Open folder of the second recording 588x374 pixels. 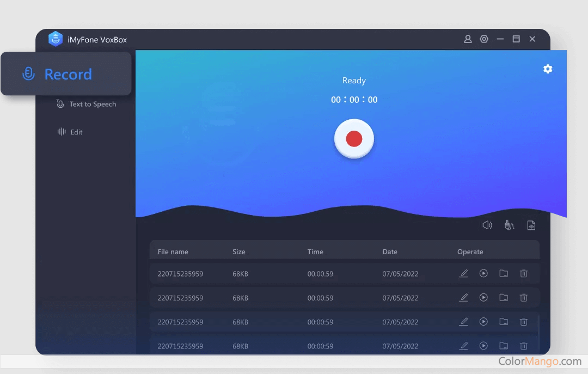(504, 298)
